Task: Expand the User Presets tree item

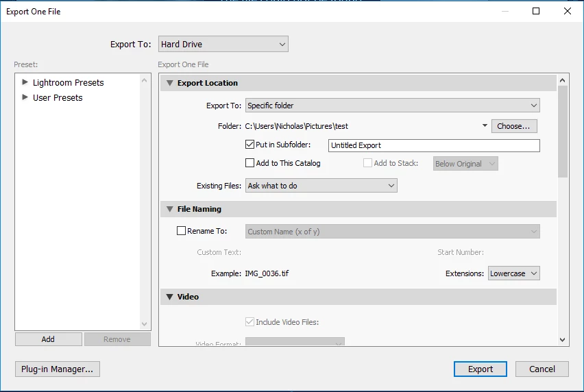Action: tap(25, 97)
